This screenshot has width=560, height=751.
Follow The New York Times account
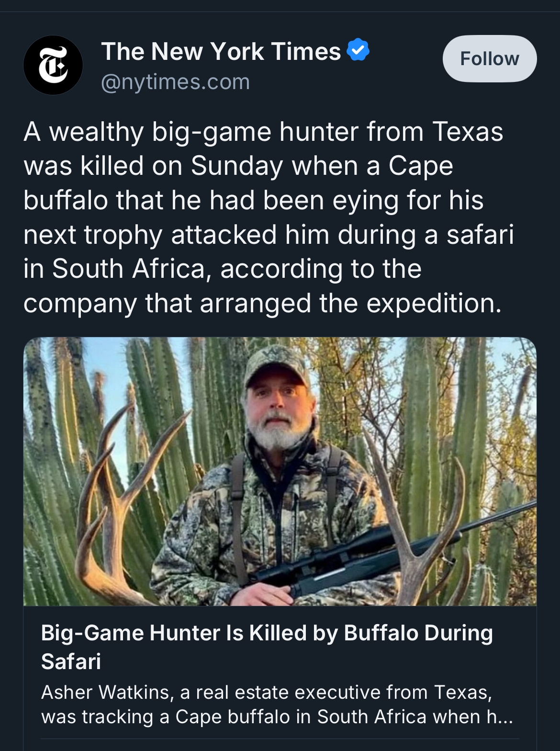tap(489, 58)
